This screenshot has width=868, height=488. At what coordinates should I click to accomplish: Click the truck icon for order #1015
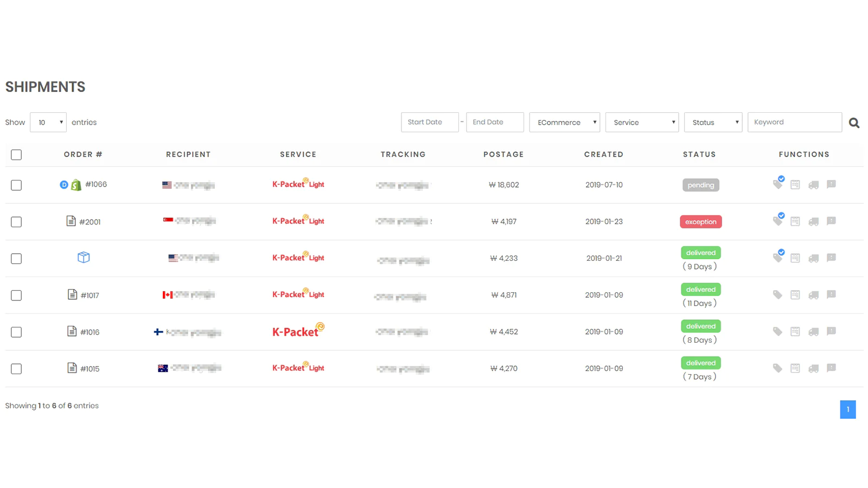813,369
